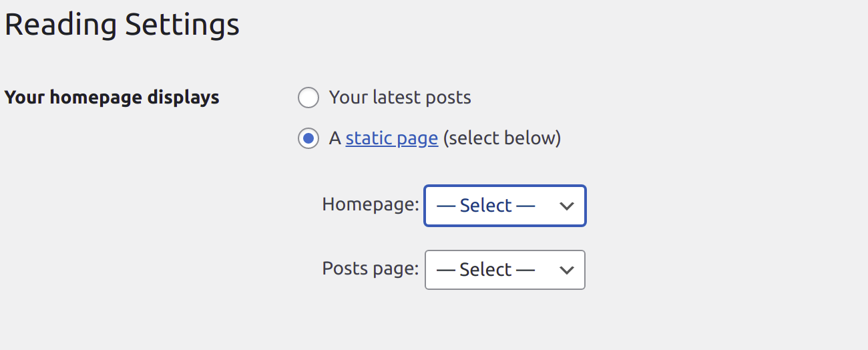Select the "Your latest posts" radio button
Viewport: 868px width, 350px height.
point(308,98)
